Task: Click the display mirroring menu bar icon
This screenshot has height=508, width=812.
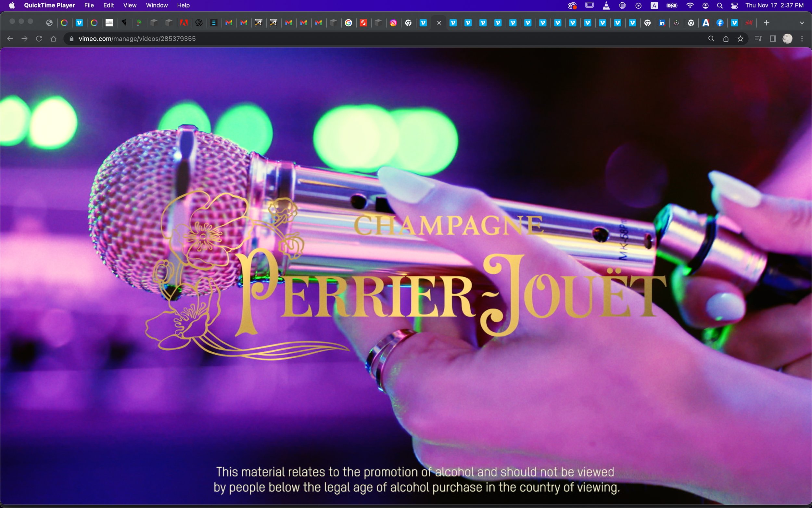Action: click(590, 6)
